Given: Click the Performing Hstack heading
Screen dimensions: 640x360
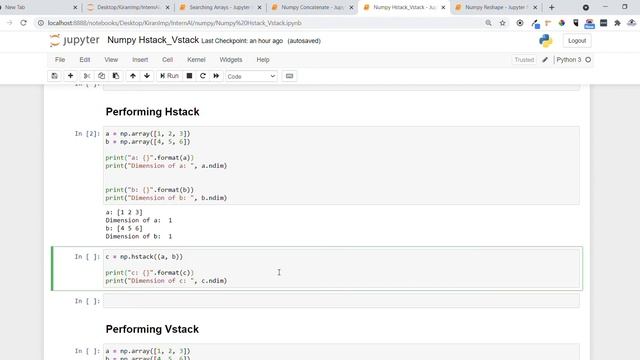Looking at the screenshot, I should click(152, 112).
